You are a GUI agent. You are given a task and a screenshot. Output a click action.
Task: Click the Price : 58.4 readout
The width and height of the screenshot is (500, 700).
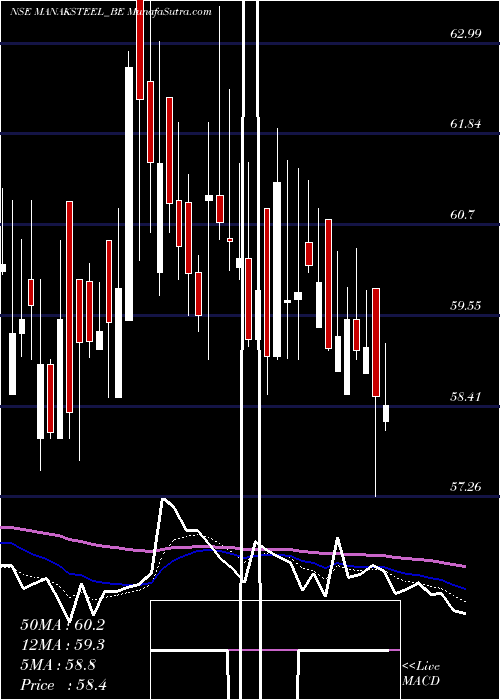point(62,685)
